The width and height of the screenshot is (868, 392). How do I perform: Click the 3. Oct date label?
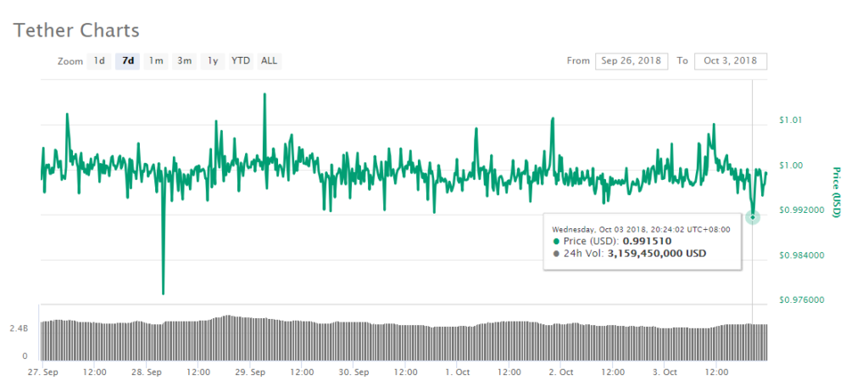(665, 372)
